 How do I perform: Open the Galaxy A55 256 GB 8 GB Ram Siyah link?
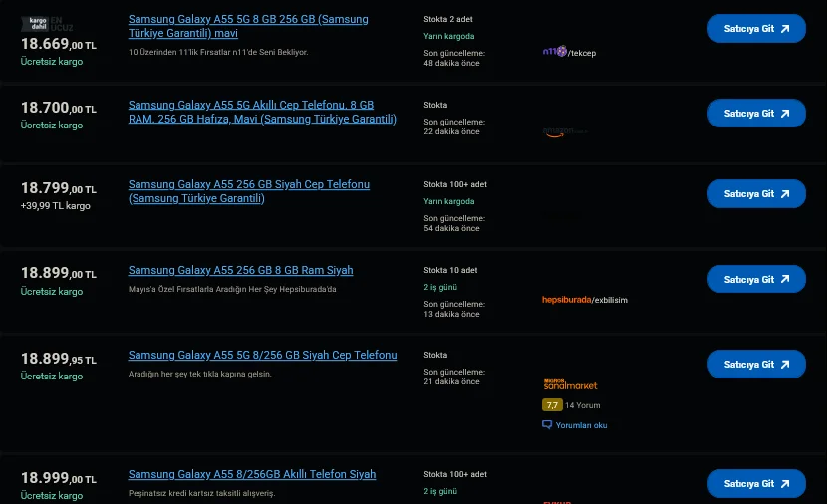coord(240,270)
